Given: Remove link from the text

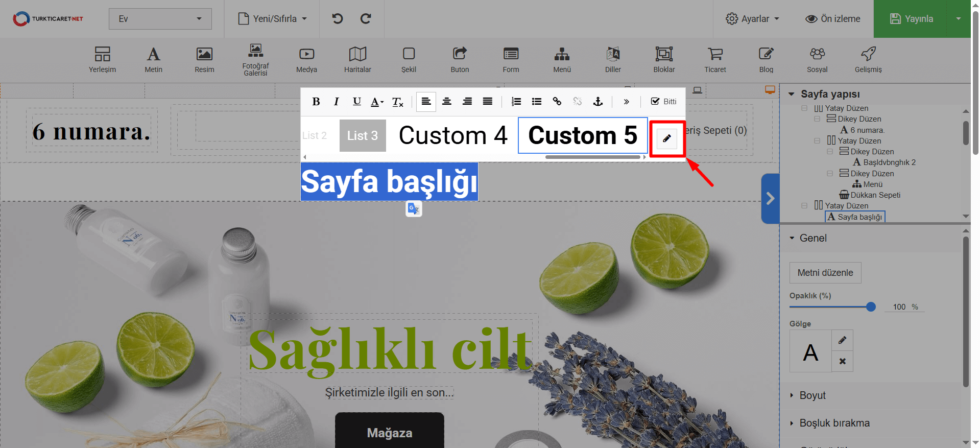Looking at the screenshot, I should pyautogui.click(x=578, y=102).
